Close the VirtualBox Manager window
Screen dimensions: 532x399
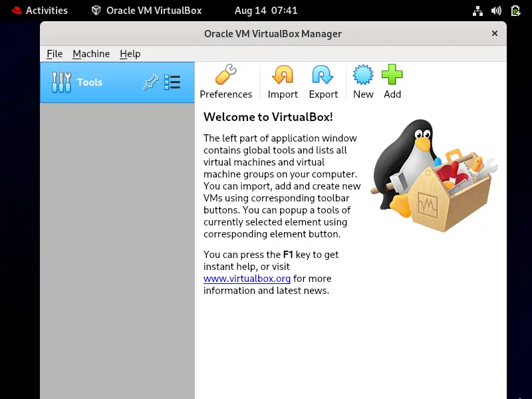(x=495, y=33)
